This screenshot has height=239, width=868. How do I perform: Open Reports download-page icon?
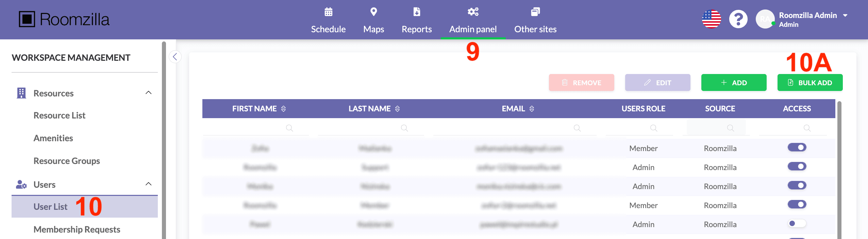coord(417,12)
